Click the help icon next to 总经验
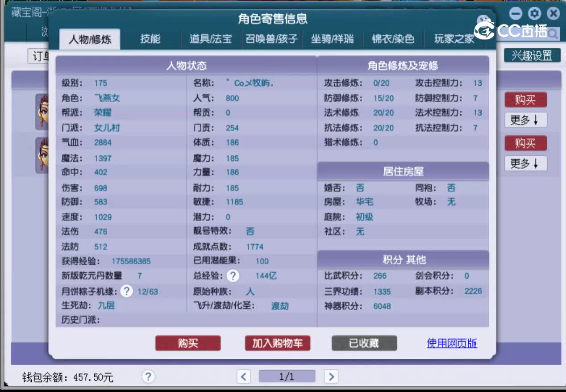The width and height of the screenshot is (566, 392). click(x=233, y=276)
